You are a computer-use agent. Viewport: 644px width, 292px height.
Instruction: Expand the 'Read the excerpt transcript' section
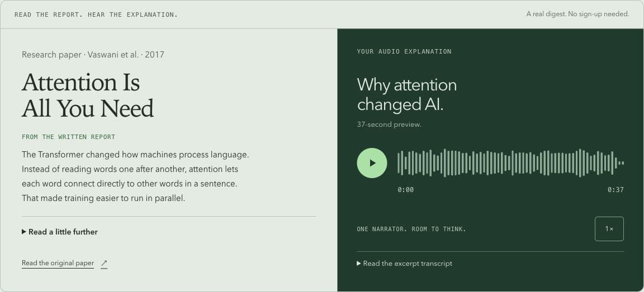[x=405, y=264]
